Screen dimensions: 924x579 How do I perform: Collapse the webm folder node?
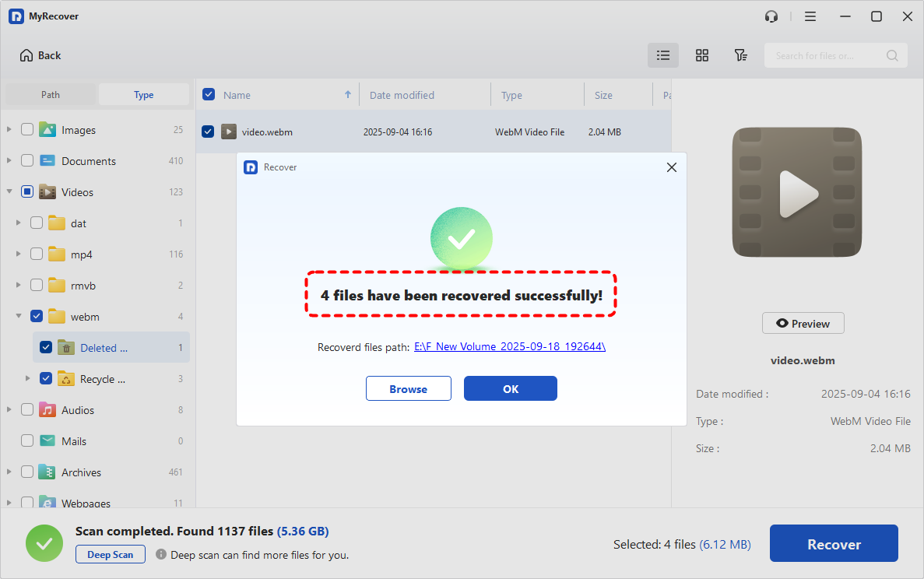[18, 316]
